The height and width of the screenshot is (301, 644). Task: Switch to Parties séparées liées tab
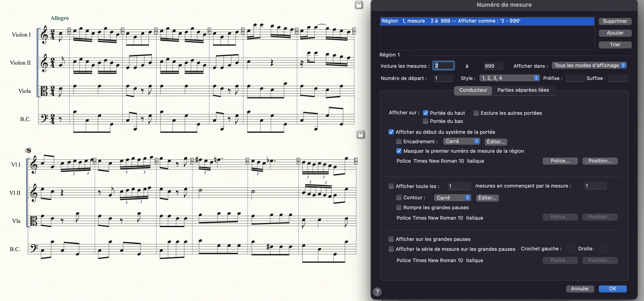pos(523,90)
